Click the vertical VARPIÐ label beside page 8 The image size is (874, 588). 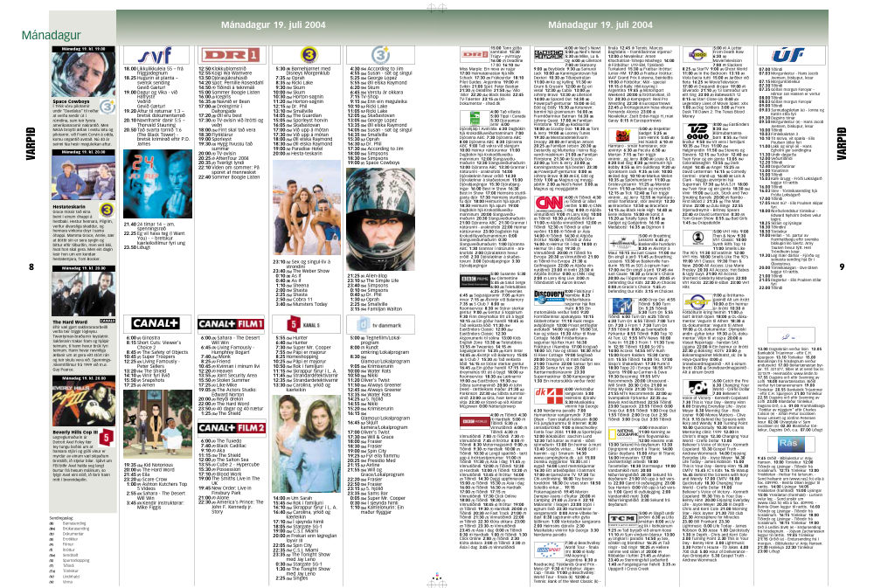click(x=31, y=144)
